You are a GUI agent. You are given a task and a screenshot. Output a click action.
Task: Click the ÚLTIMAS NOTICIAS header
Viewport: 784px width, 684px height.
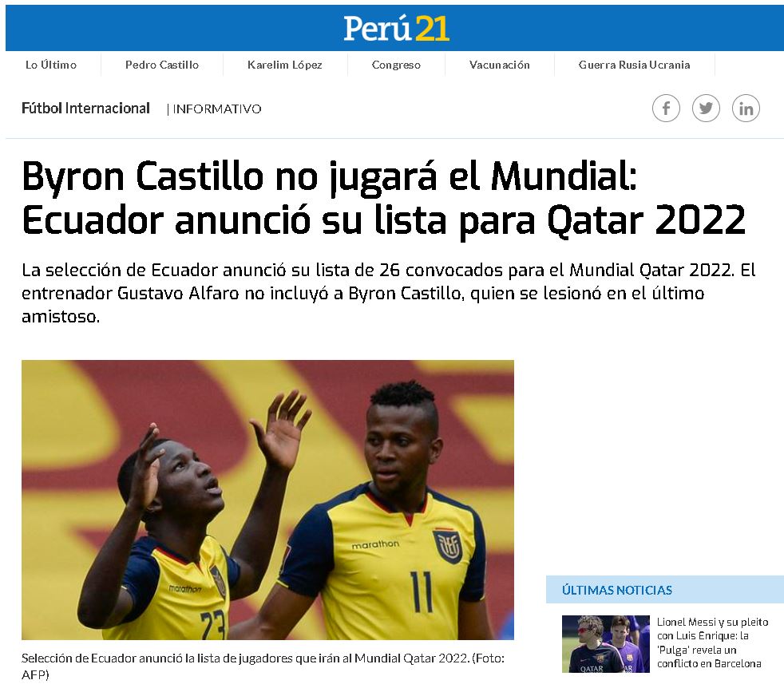tap(617, 590)
